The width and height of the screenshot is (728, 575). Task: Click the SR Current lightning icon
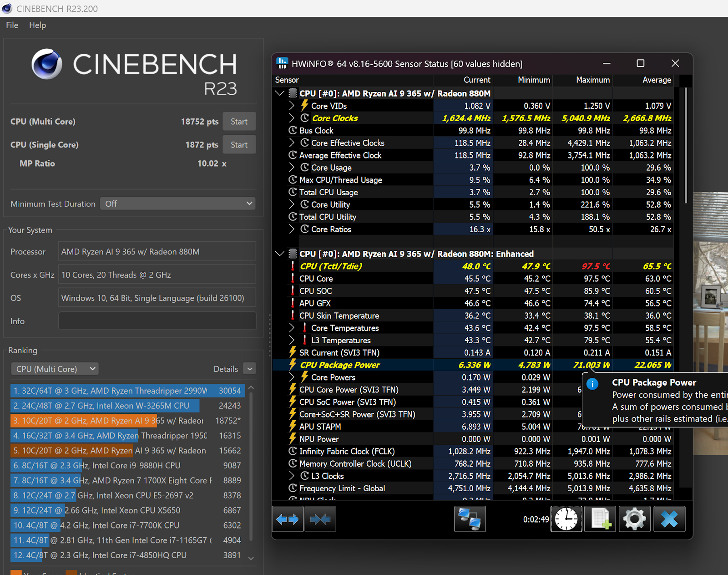point(293,352)
